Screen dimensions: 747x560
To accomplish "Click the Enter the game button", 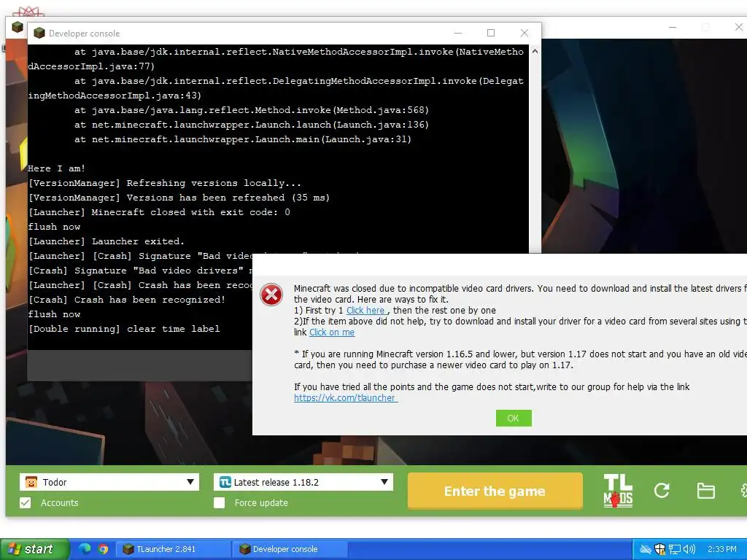I will coord(495,491).
